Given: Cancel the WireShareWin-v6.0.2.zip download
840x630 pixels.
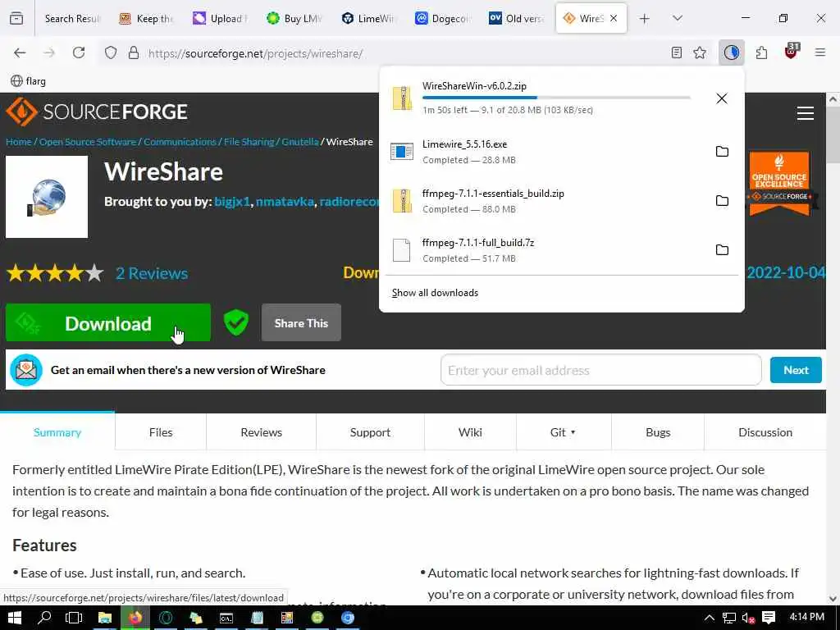Looking at the screenshot, I should (x=722, y=98).
